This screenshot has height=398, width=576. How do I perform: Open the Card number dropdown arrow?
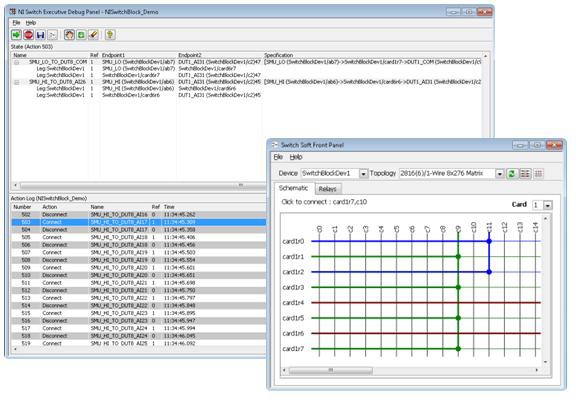pyautogui.click(x=547, y=205)
